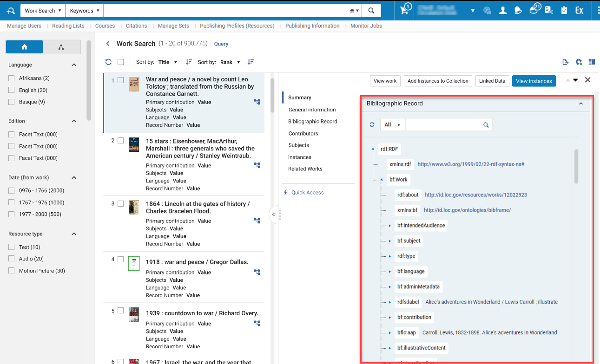Enable the Audio resource type filter
600x364 pixels.
point(12,259)
